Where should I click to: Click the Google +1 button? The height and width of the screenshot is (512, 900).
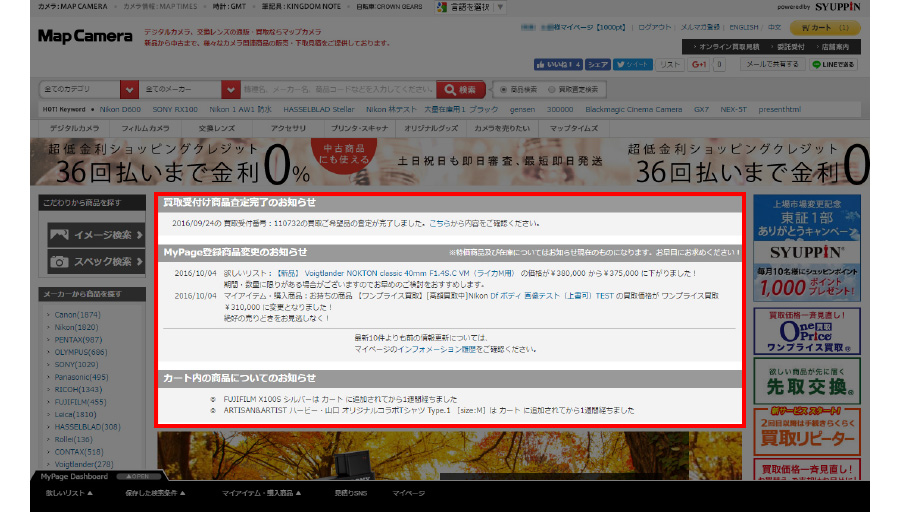click(x=699, y=64)
